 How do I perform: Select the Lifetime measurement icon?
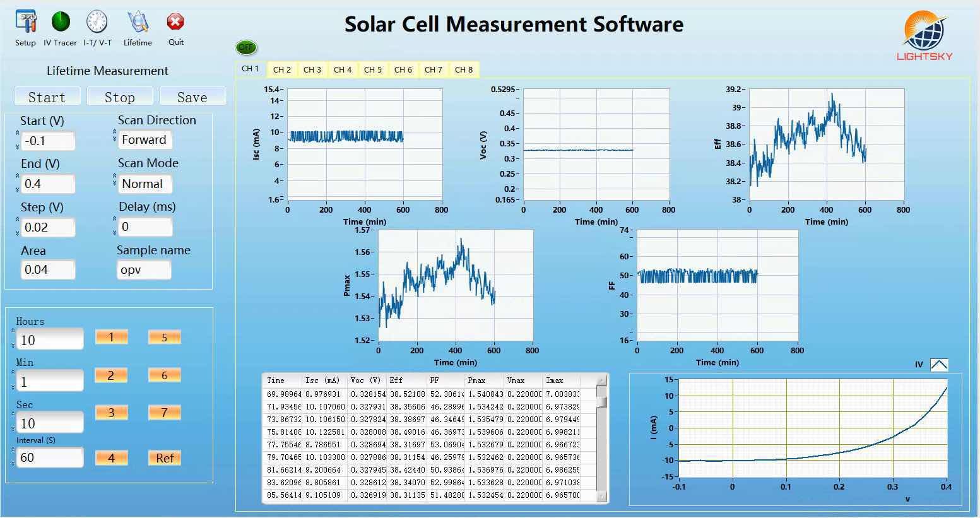pyautogui.click(x=138, y=23)
